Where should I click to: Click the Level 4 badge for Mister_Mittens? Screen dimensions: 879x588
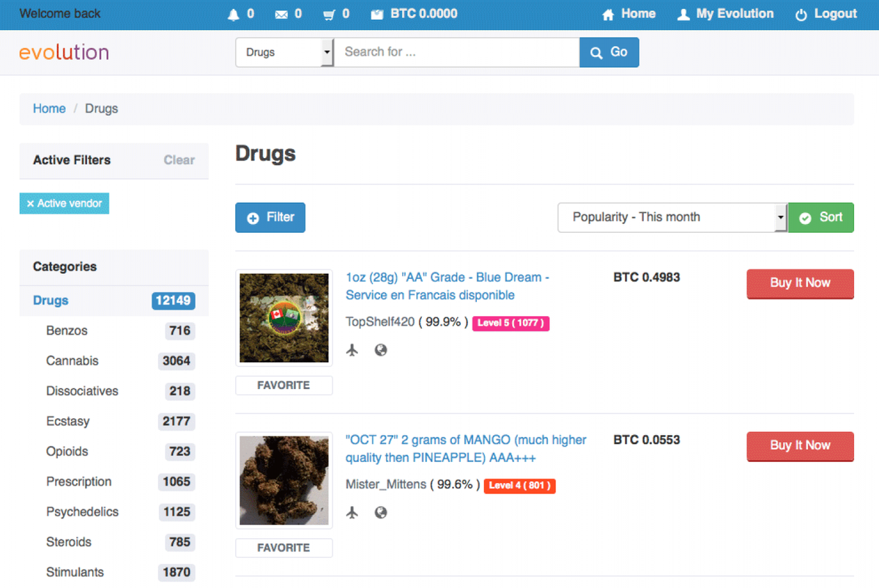[x=519, y=485]
